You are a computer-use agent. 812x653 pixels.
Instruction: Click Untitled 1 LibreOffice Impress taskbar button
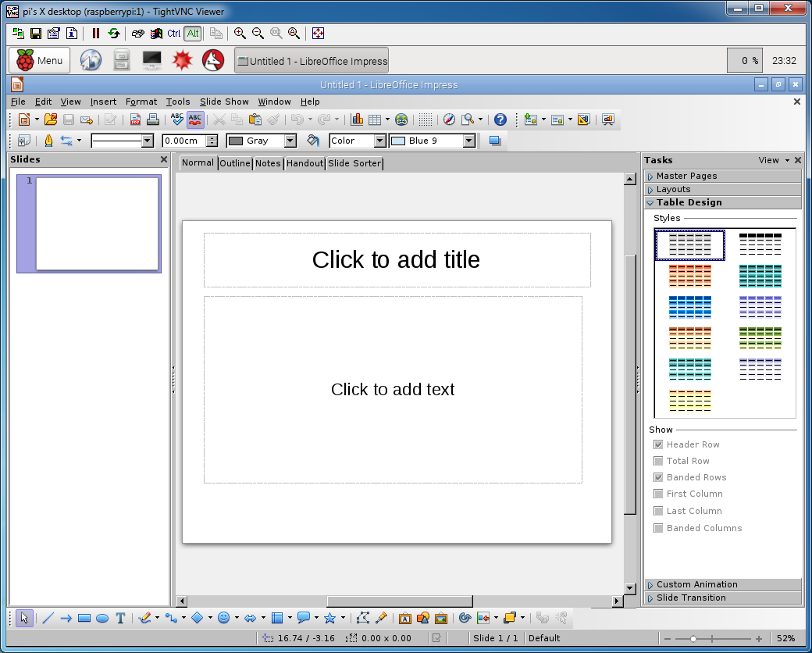point(312,61)
